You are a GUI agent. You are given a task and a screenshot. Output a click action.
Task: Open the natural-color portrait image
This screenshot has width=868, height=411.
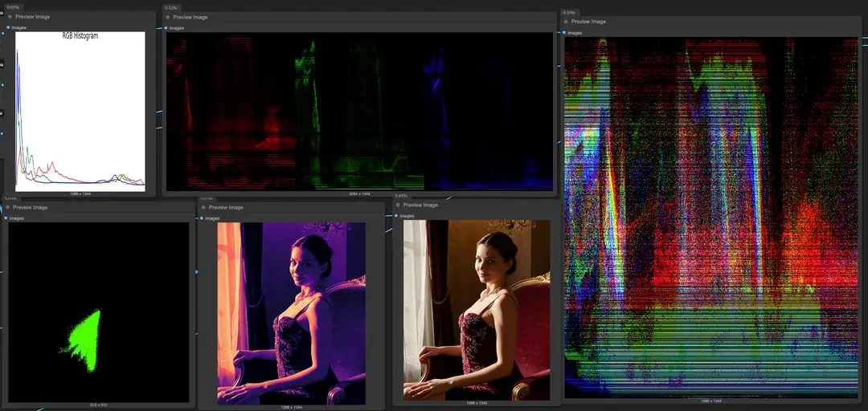[x=477, y=310]
